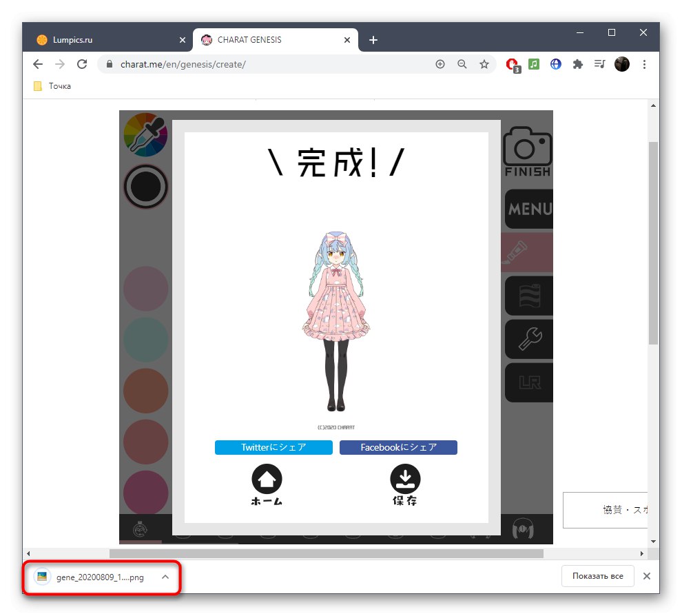The height and width of the screenshot is (616, 682).
Task: Click the finished character preview image
Action: tap(335, 322)
